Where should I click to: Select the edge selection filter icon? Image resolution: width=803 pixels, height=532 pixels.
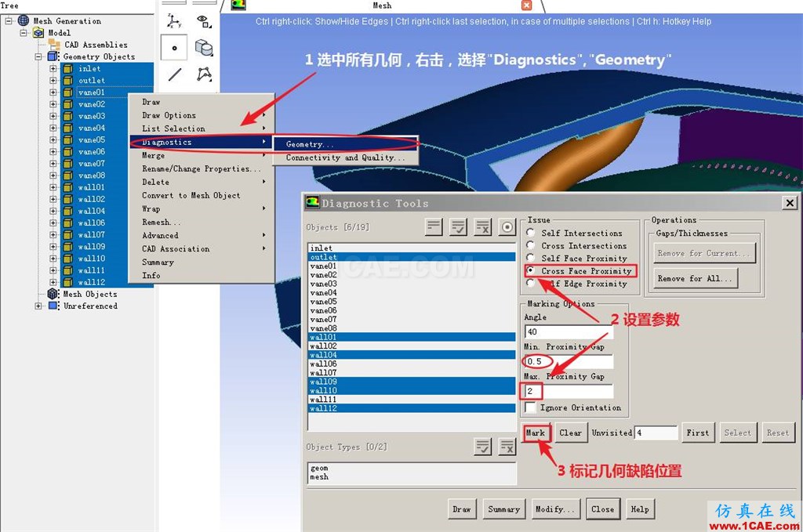coord(175,74)
